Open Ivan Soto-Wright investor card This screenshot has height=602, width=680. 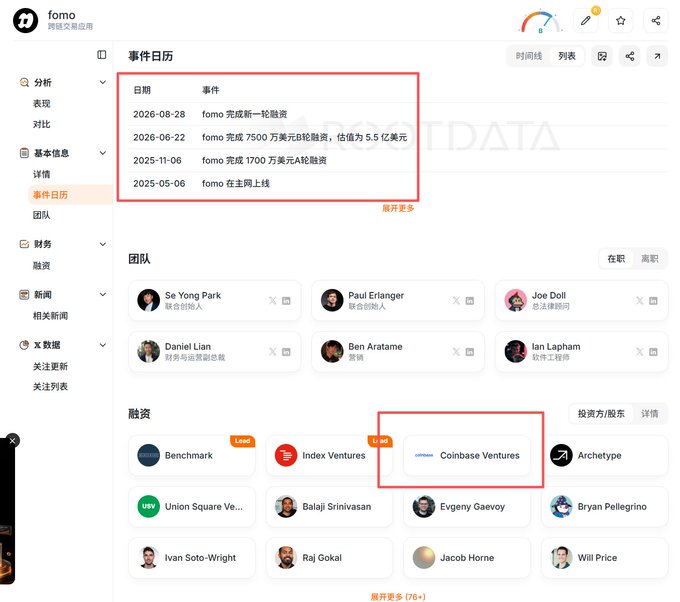pyautogui.click(x=192, y=558)
